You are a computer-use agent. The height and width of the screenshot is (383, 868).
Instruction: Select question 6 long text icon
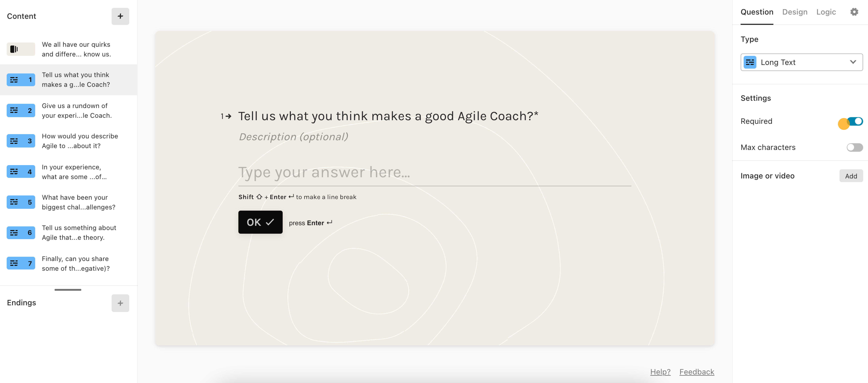click(x=21, y=233)
